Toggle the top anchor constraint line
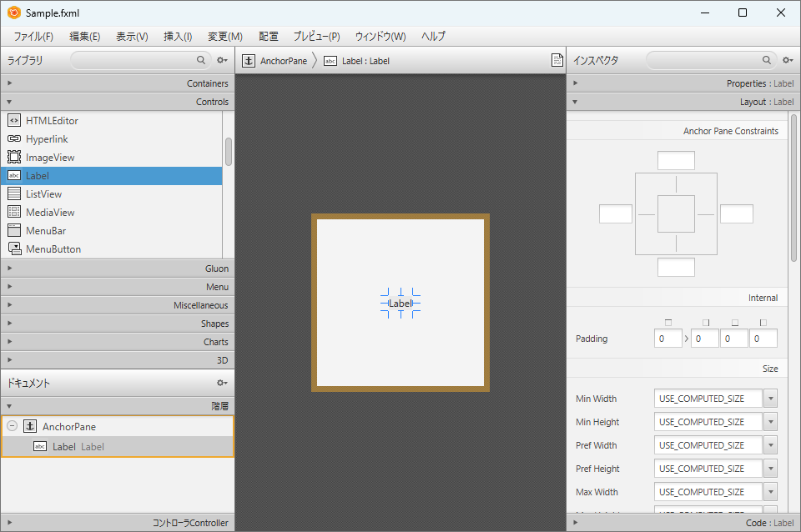Screen dimensions: 801x532 coord(676,184)
